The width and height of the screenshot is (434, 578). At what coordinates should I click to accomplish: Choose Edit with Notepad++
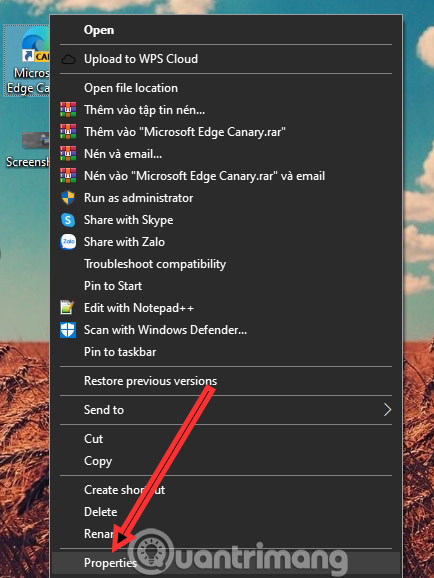[x=226, y=308]
